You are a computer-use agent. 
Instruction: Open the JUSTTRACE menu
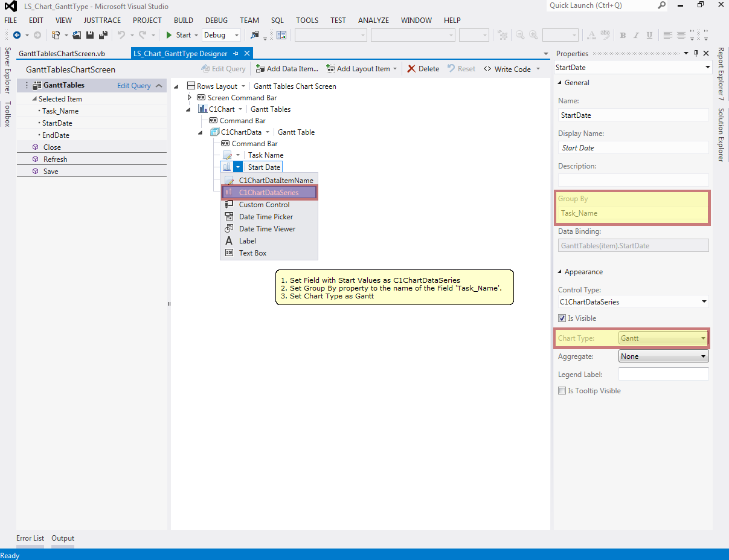[102, 20]
